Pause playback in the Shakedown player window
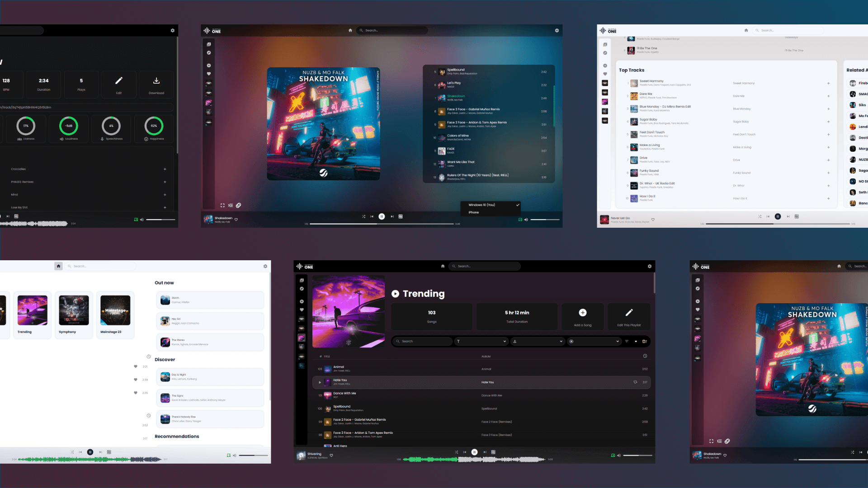The image size is (868, 488). pyautogui.click(x=382, y=216)
